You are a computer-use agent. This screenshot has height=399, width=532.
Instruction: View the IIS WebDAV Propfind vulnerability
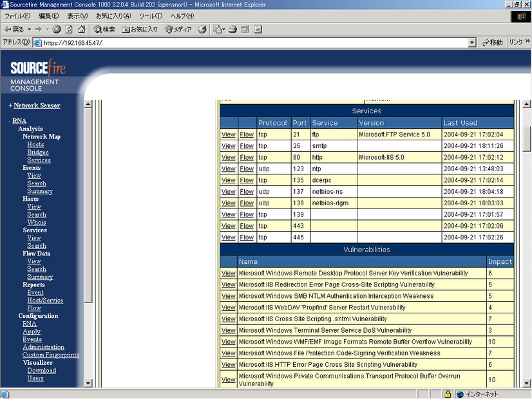(228, 308)
